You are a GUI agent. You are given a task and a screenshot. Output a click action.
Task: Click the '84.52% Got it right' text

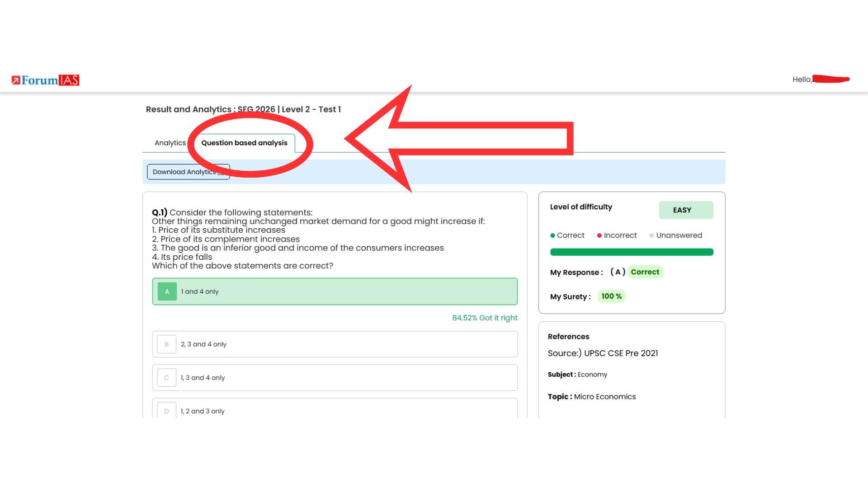click(x=485, y=318)
